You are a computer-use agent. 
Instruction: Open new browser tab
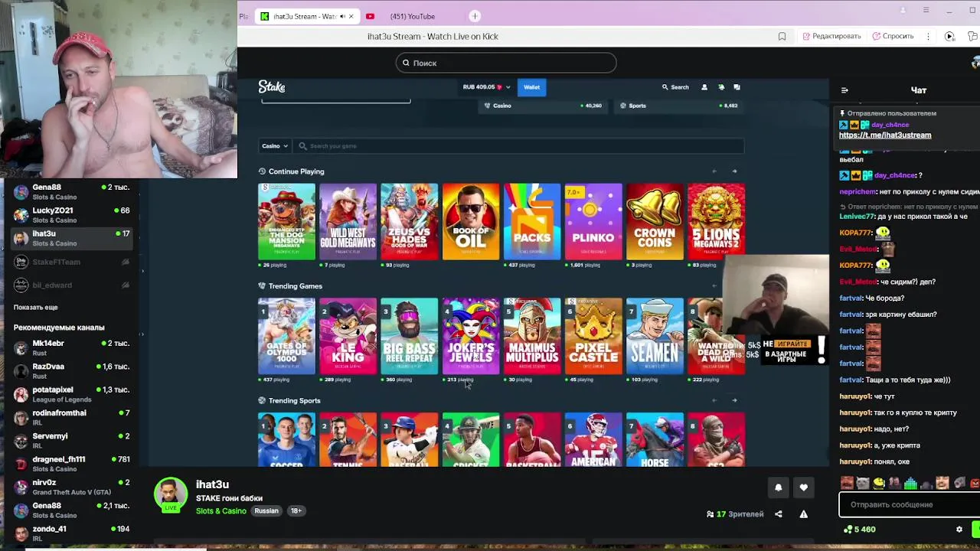click(475, 16)
